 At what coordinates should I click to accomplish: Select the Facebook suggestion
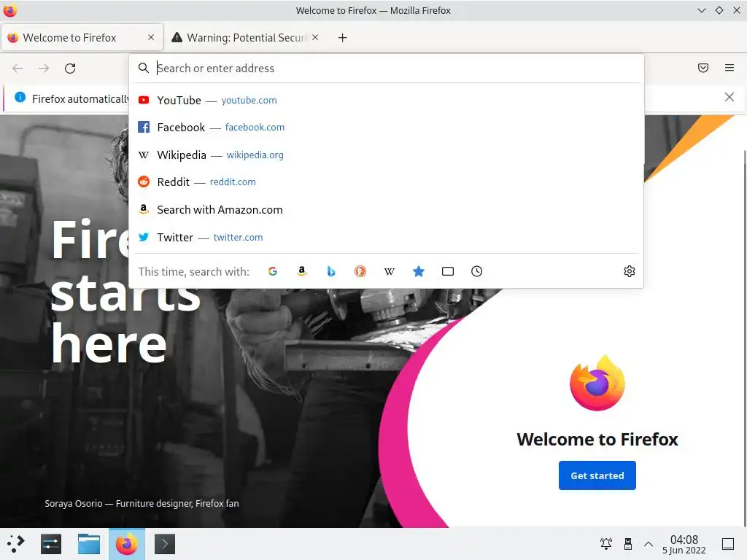point(386,127)
